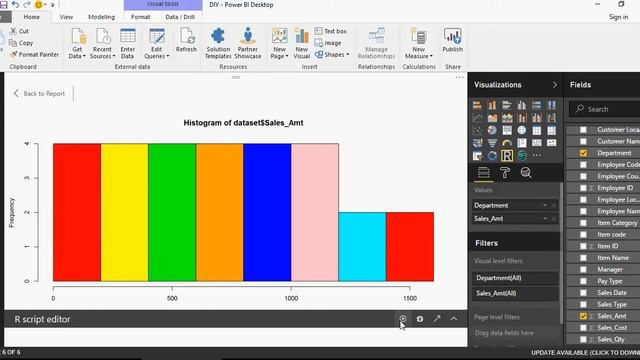This screenshot has width=640, height=360.
Task: Click Save in quick access toolbar
Action: coord(4,4)
